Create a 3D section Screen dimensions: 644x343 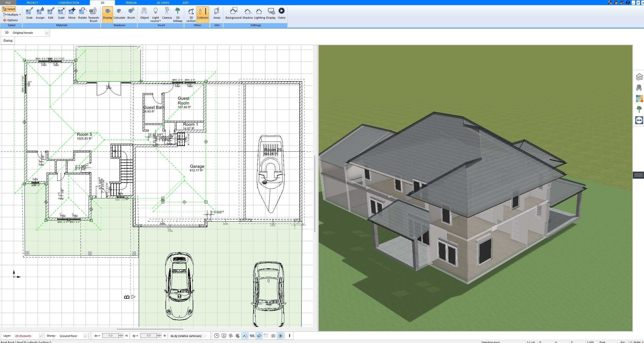191,15
